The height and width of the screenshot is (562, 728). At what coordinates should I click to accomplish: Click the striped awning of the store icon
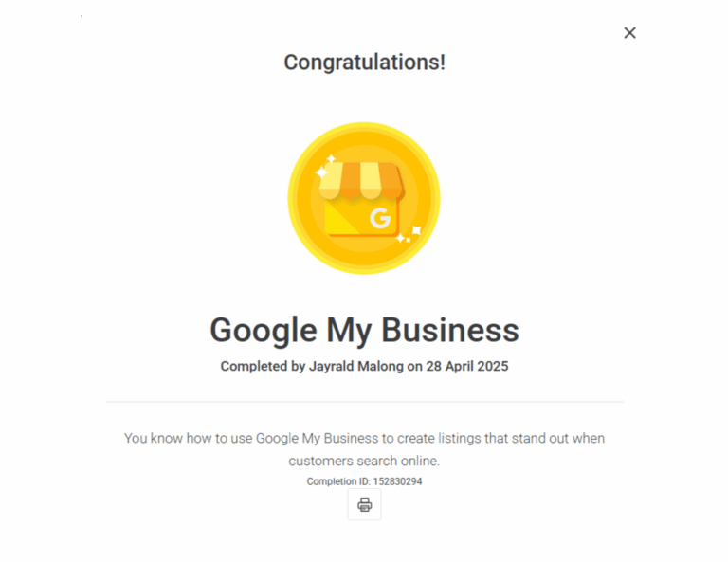click(361, 180)
